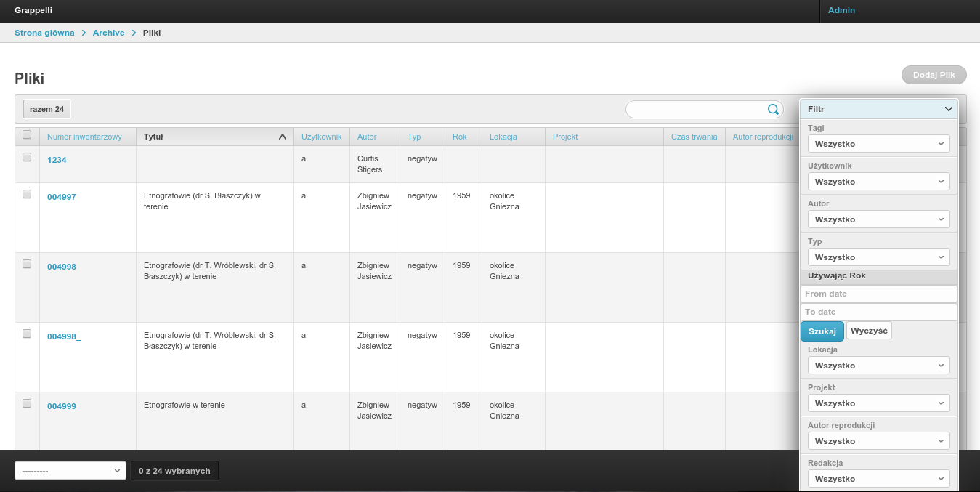This screenshot has height=492, width=980.
Task: Sort by Autor reprodukcji column header
Action: coord(763,137)
